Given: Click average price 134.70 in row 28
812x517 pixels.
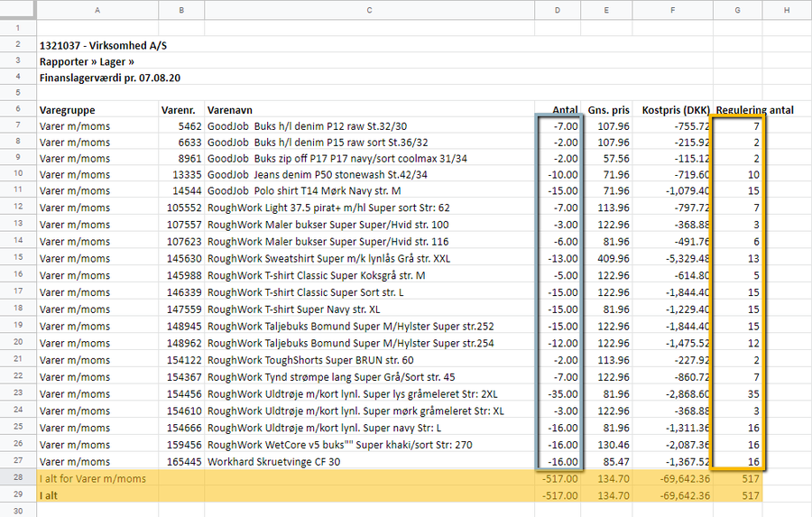Looking at the screenshot, I should (614, 479).
